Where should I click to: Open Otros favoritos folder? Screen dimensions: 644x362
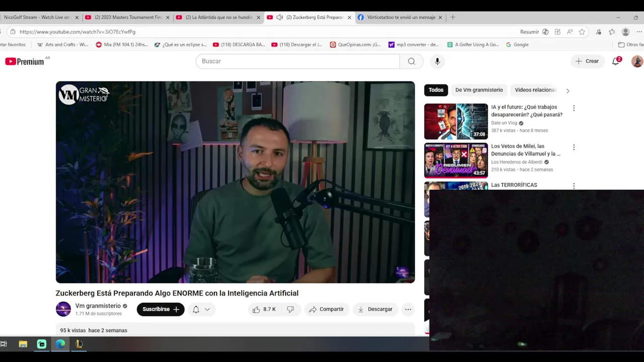tap(631, 45)
